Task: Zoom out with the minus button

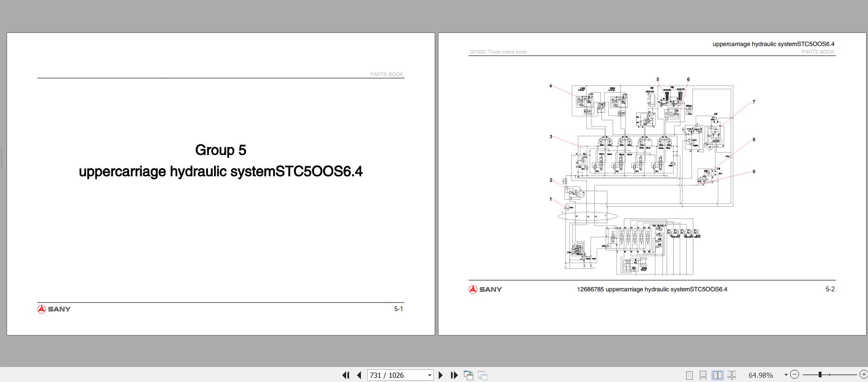Action: [794, 374]
